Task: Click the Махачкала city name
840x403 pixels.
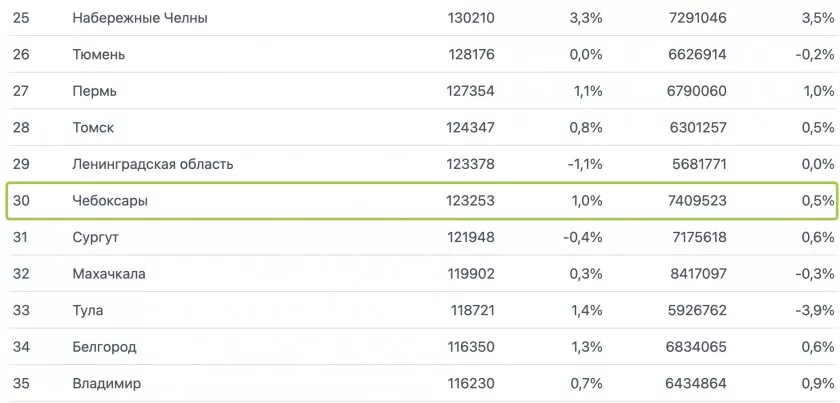Action: point(109,274)
